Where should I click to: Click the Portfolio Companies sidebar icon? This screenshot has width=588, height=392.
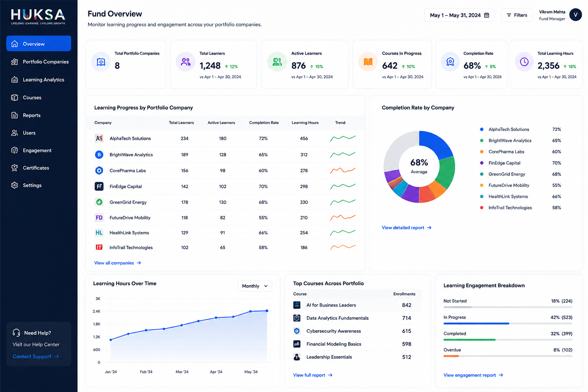(15, 62)
